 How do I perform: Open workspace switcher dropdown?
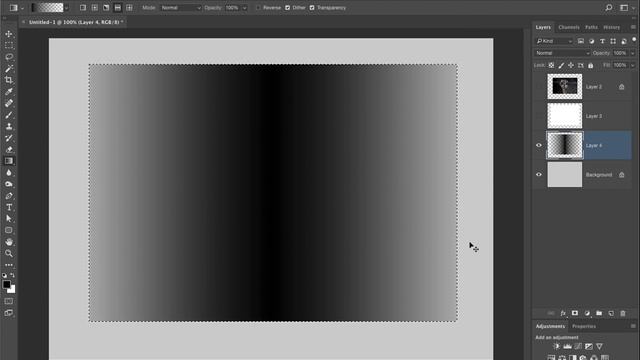[626, 8]
